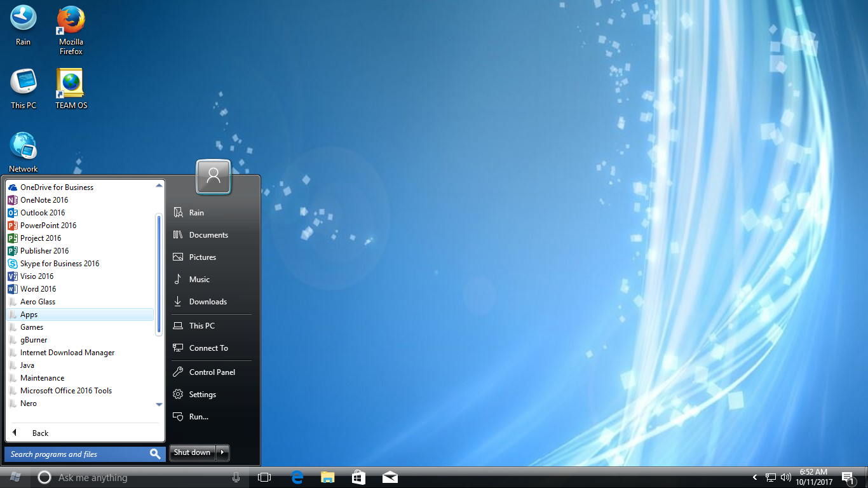Expand Microsoft Office 2016 Tools folder

(x=80, y=391)
